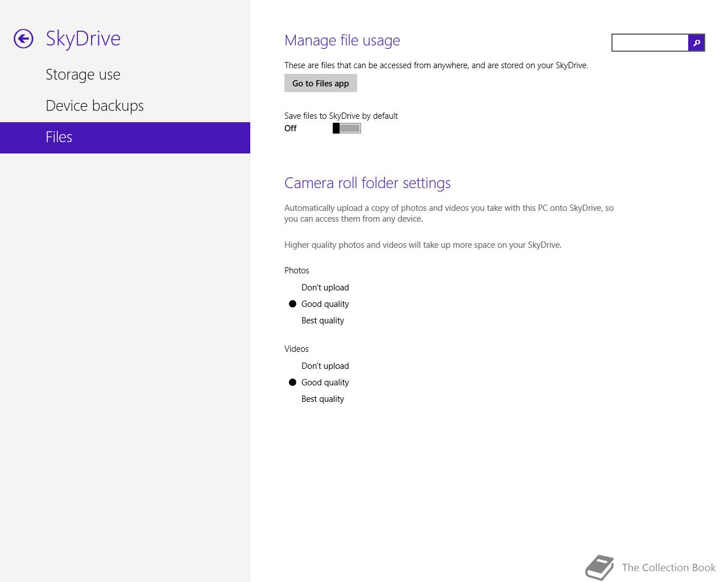Image resolution: width=728 pixels, height=582 pixels.
Task: Click the Photos label
Action: click(x=297, y=271)
